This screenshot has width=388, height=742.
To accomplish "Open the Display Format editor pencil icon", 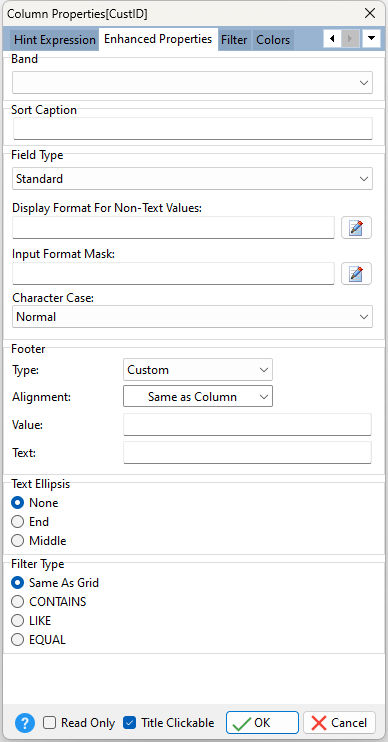I will [x=356, y=228].
